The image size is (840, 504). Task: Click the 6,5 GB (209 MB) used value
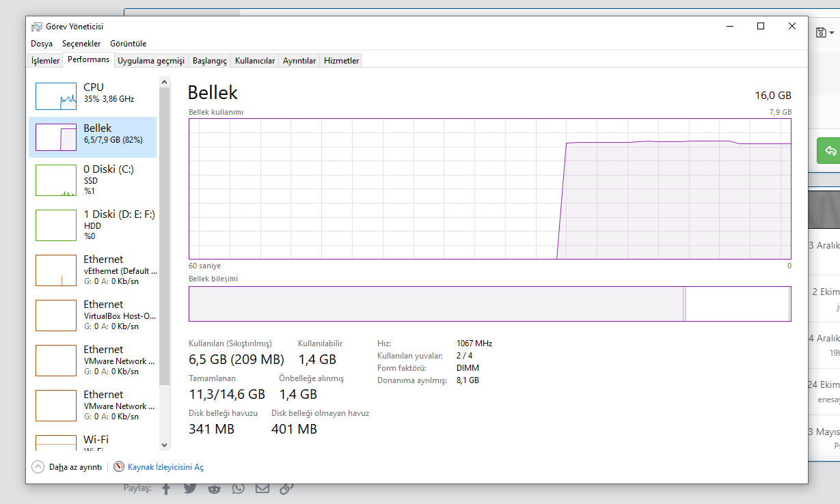236,359
